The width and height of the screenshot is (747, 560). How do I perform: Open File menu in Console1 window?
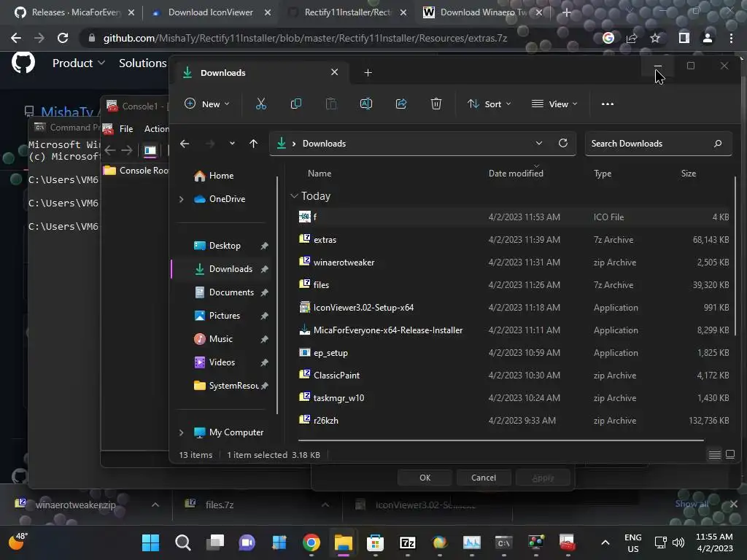point(126,128)
